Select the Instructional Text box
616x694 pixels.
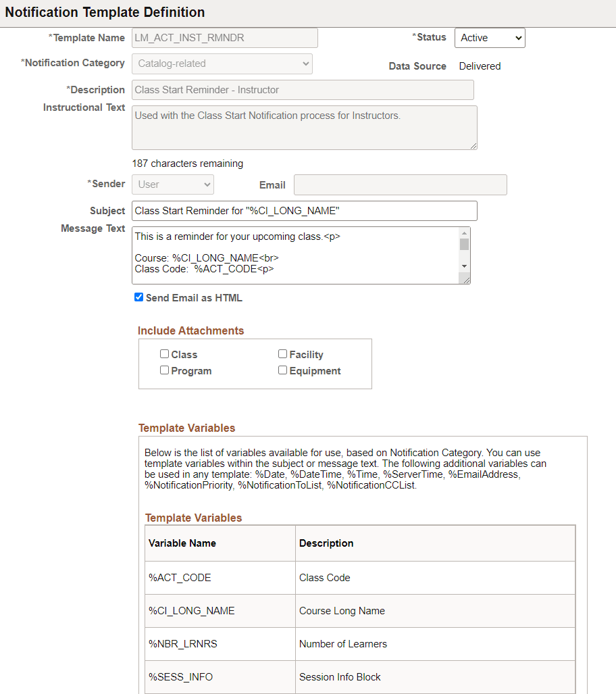tap(303, 128)
